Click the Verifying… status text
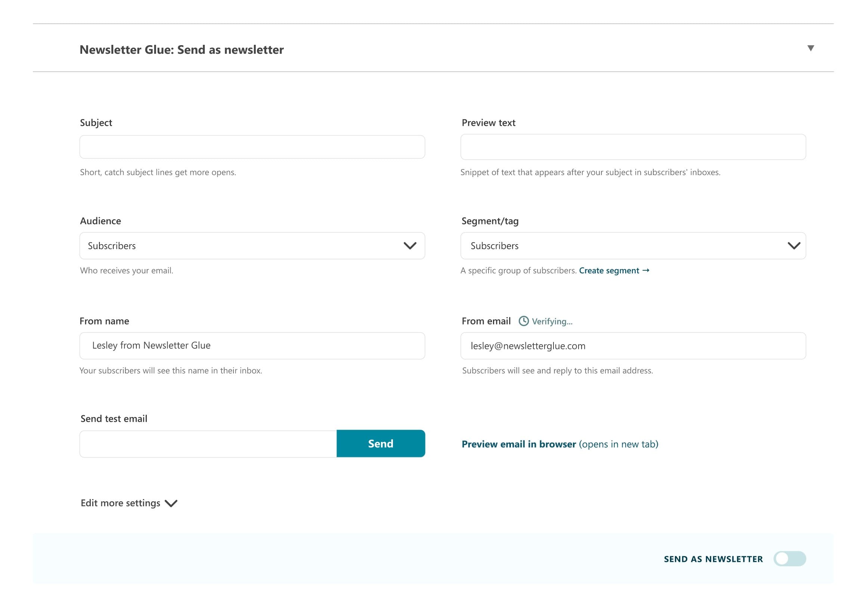 point(552,322)
